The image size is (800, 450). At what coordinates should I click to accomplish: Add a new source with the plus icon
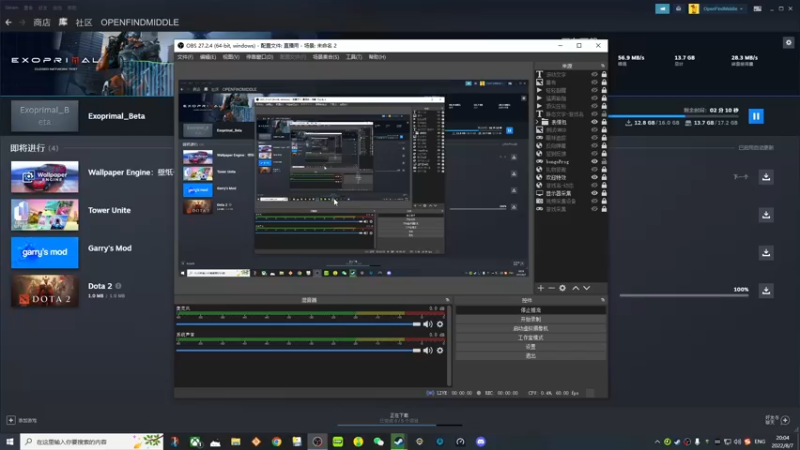[540, 288]
